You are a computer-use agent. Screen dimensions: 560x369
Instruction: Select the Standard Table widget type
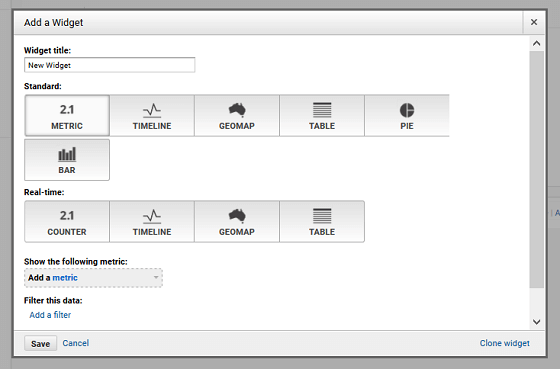(x=322, y=115)
